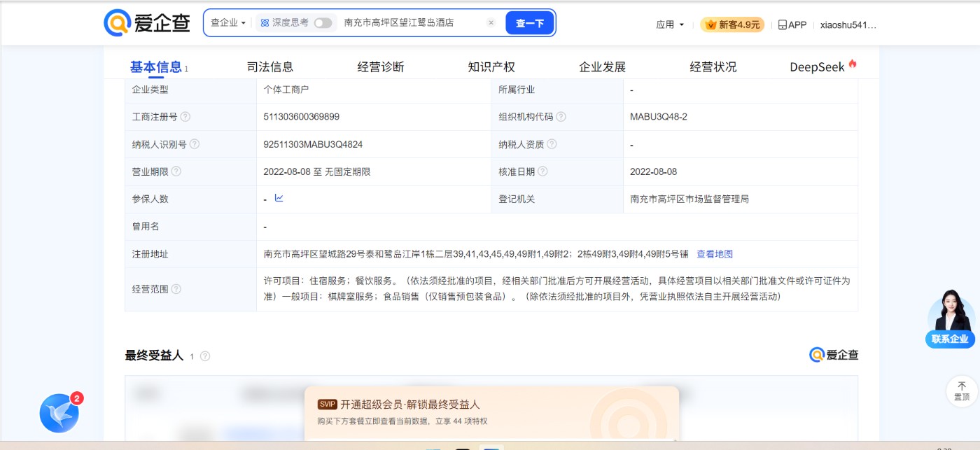Open the xiaoshu541 account menu

coord(848,24)
